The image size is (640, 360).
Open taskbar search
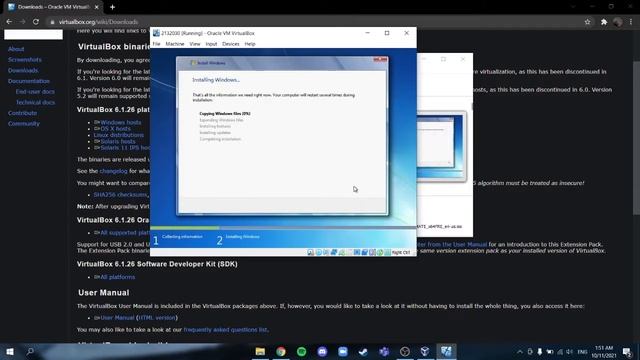pos(30,351)
